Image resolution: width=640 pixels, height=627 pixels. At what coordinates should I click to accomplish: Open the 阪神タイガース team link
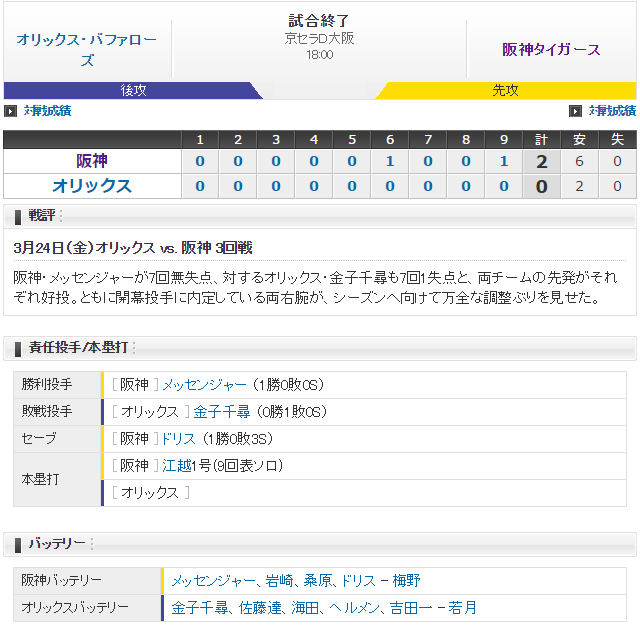coord(551,49)
